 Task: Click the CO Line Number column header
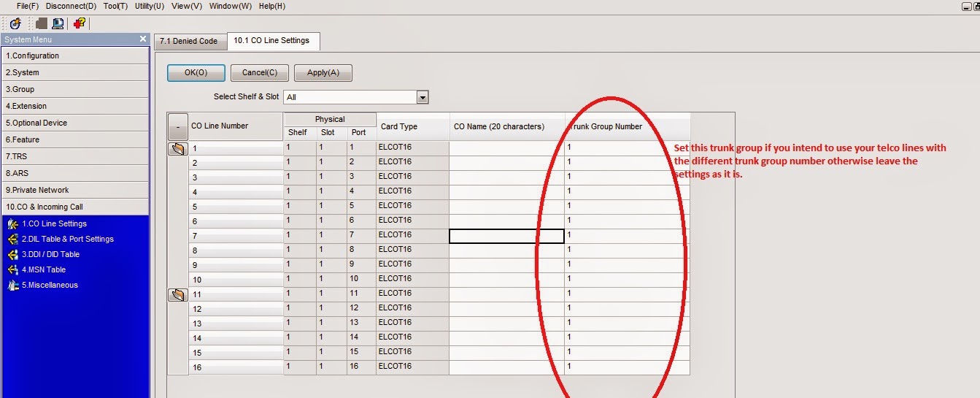coord(236,126)
